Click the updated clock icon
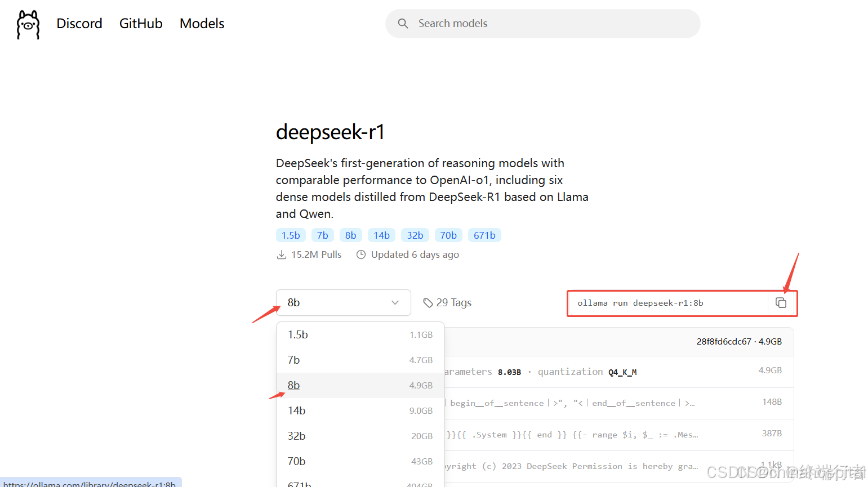Screen dimensions: 868x487 [x=361, y=255]
